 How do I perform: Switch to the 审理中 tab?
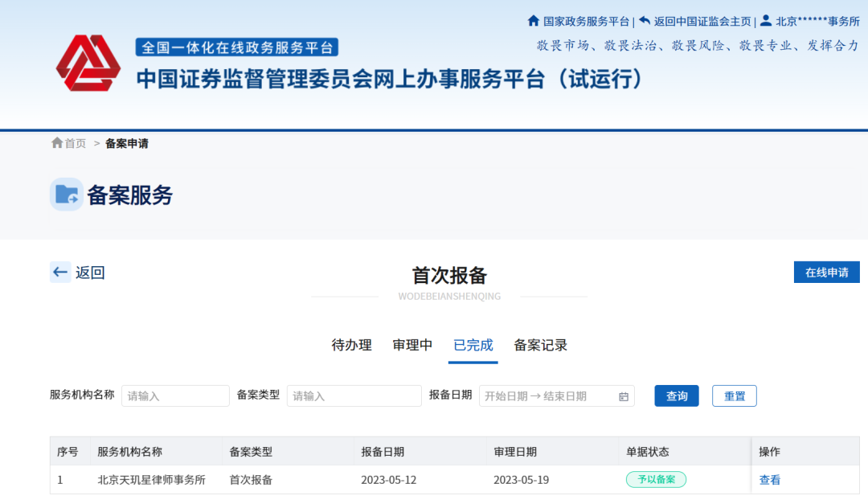tap(412, 345)
